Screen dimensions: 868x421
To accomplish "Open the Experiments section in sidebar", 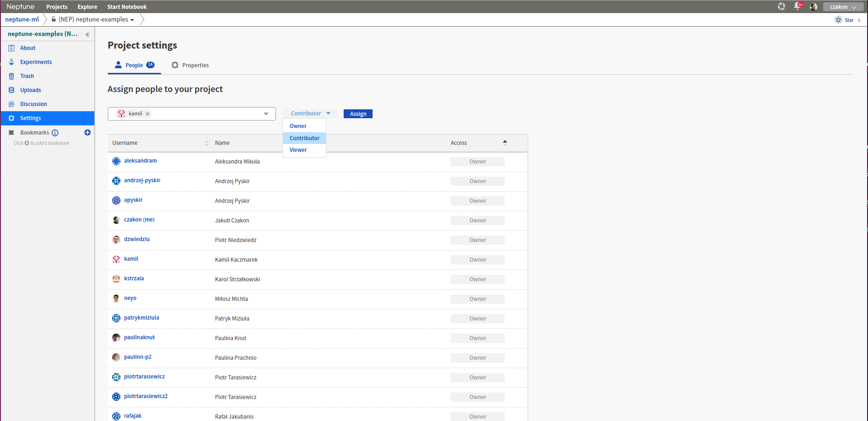I will click(36, 62).
